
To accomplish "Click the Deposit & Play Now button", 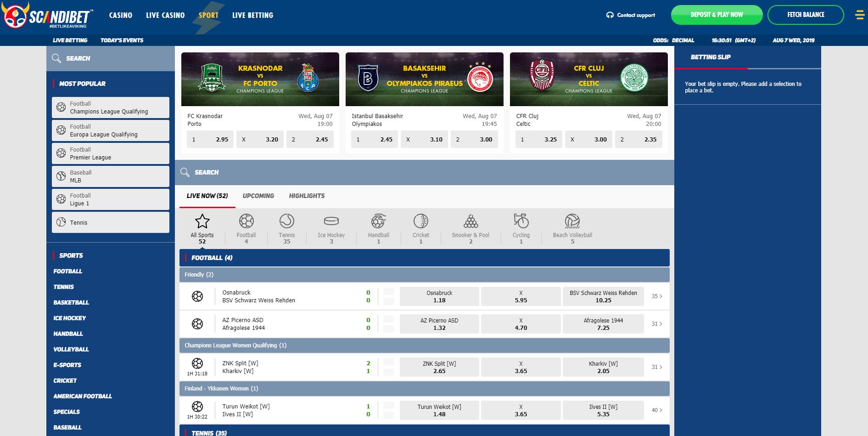I will click(x=717, y=15).
